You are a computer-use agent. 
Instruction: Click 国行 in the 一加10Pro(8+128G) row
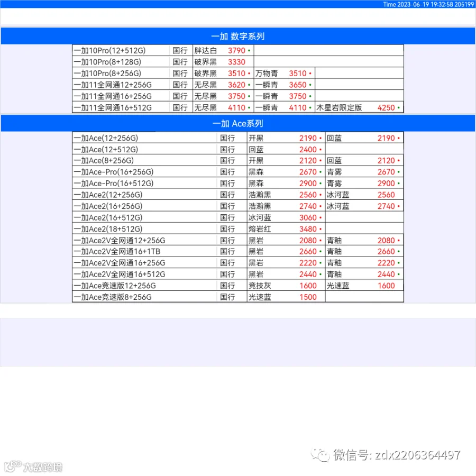coord(180,62)
